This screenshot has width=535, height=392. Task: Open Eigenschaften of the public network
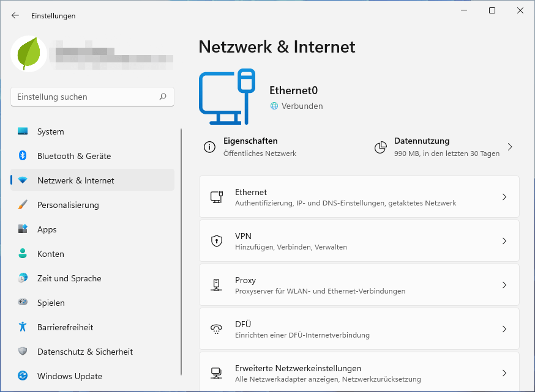(250, 147)
